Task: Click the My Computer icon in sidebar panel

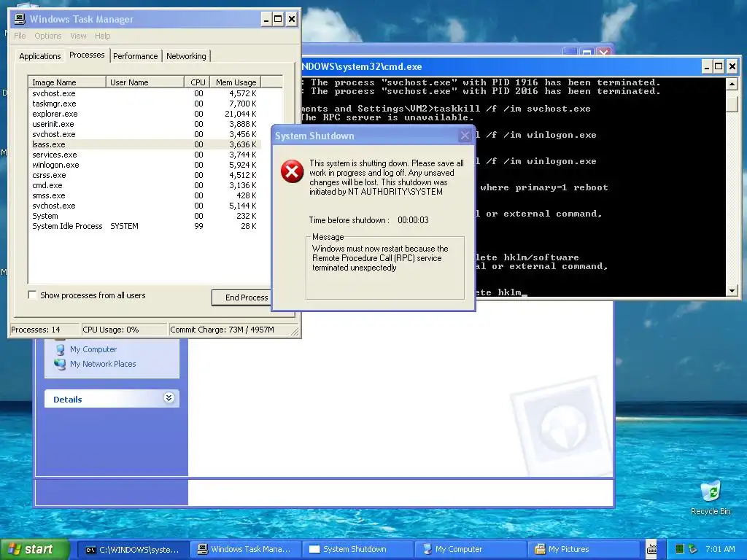Action: [x=60, y=349]
